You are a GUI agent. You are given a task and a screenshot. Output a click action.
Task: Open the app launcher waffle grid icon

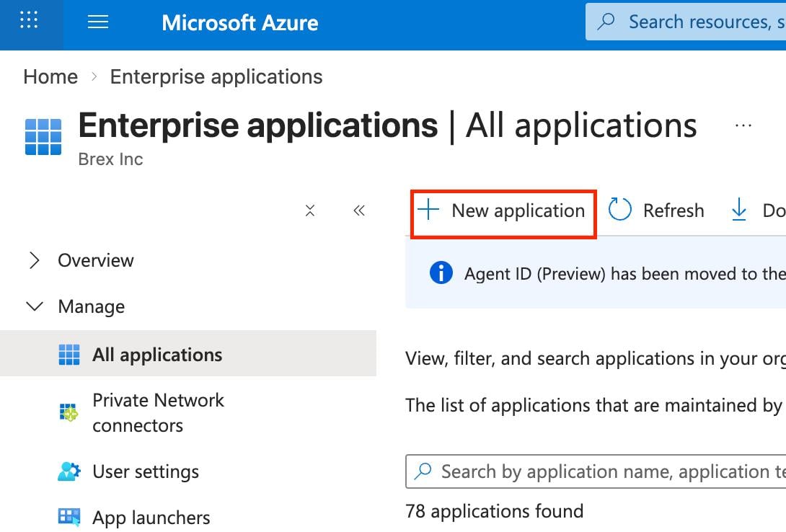pos(29,22)
